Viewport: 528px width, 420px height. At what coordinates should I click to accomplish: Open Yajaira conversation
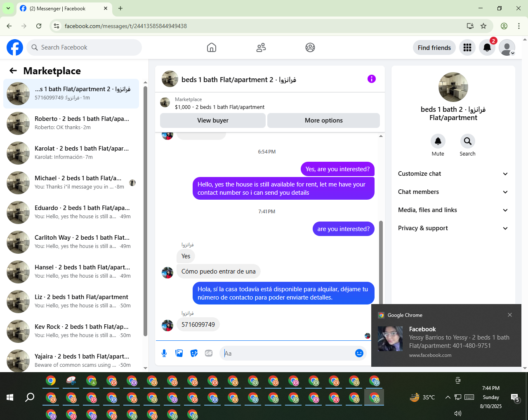click(x=71, y=360)
